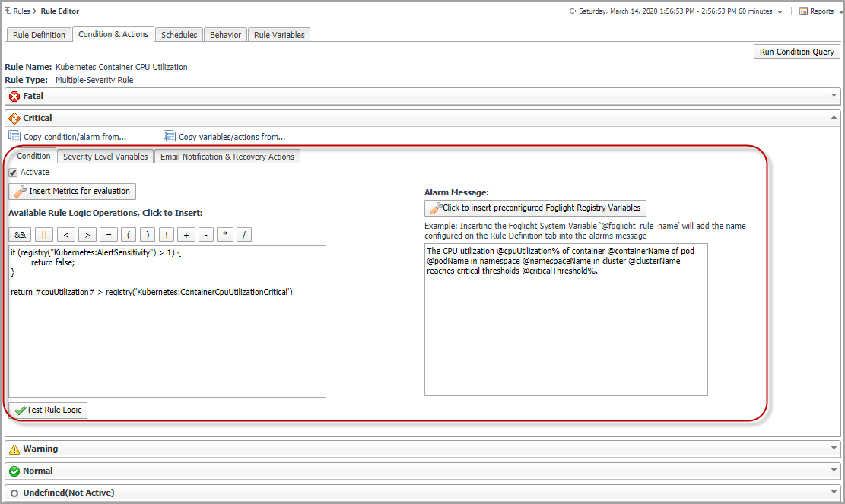Open the Schedules tab
845x504 pixels.
pos(179,34)
